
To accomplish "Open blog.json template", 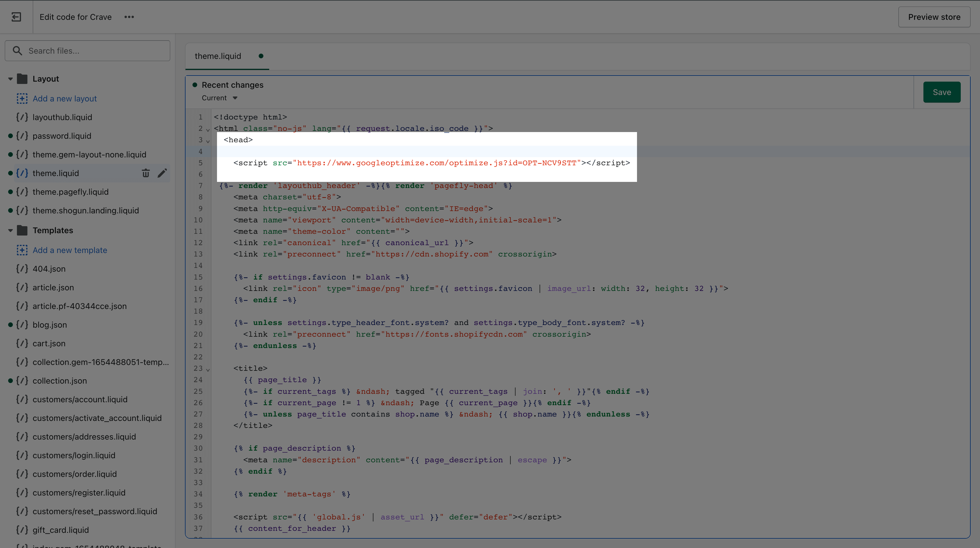I will point(50,325).
